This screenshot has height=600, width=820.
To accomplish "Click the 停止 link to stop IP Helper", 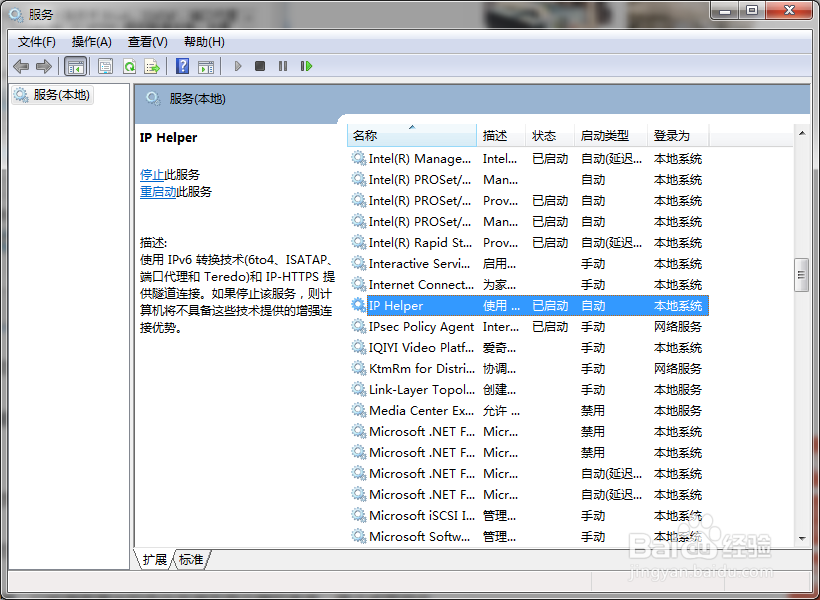I will click(x=160, y=173).
